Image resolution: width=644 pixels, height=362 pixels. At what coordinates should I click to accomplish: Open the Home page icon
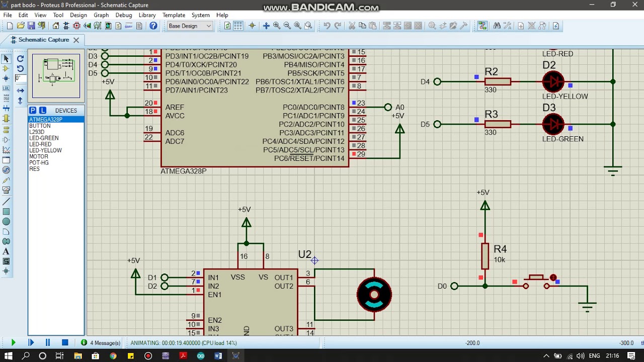point(56,26)
